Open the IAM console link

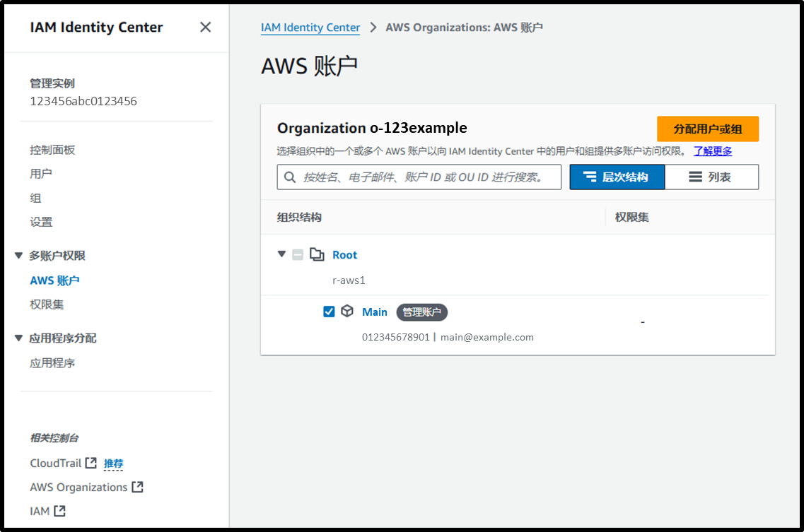pyautogui.click(x=40, y=511)
